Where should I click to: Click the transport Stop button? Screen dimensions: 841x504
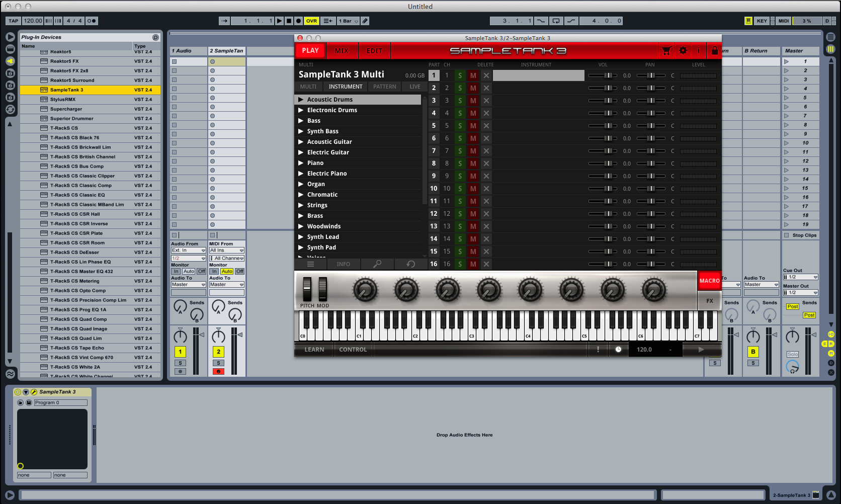[289, 21]
